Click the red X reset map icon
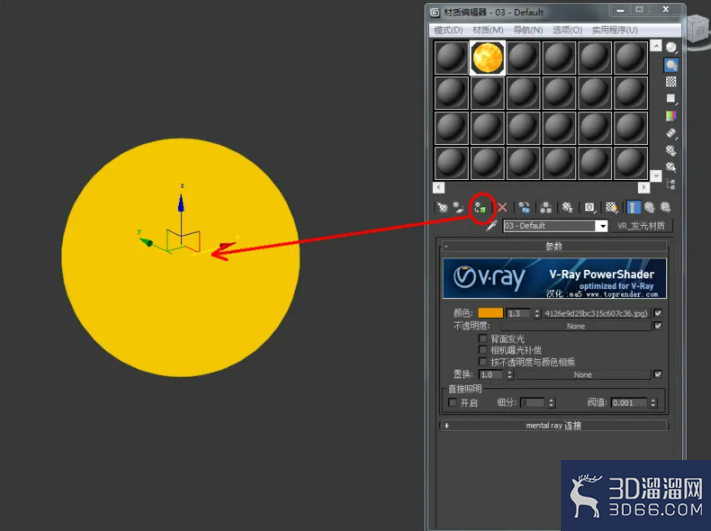Screen dimensions: 711x531 (502, 208)
